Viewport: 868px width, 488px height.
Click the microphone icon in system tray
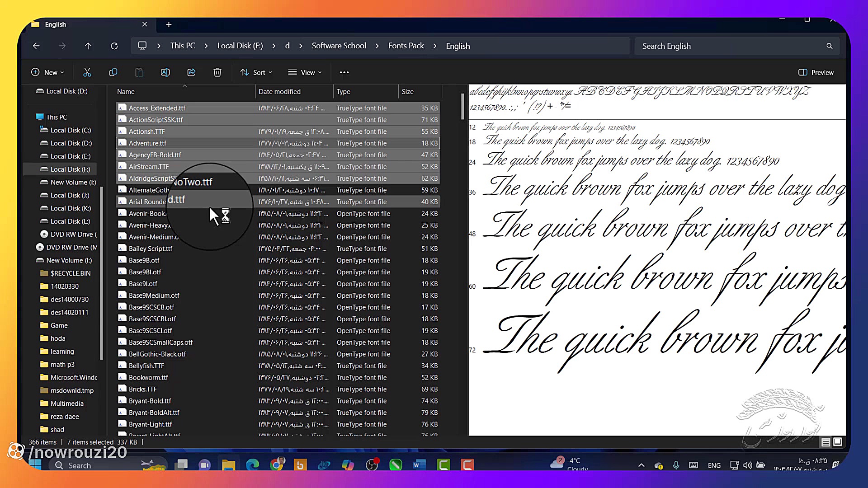(x=676, y=465)
